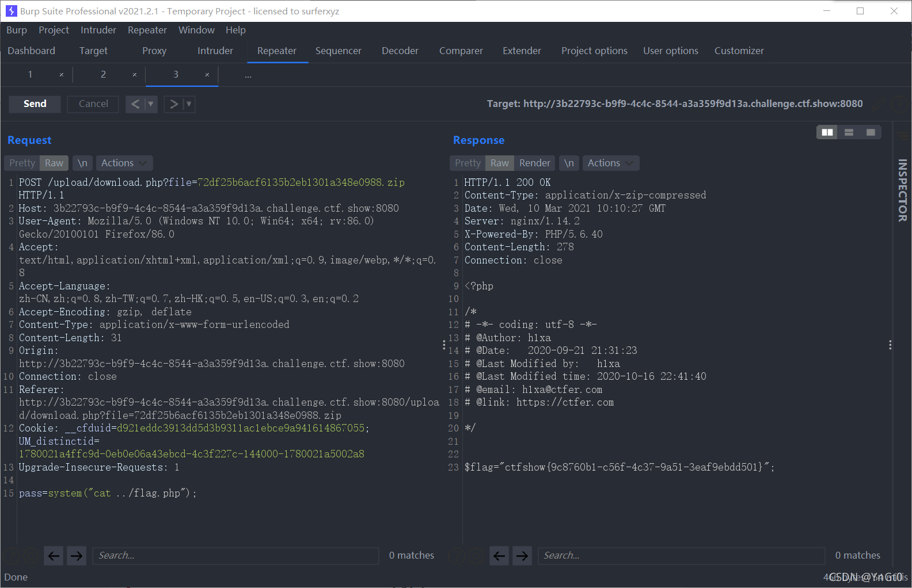The width and height of the screenshot is (912, 588).
Task: Select Repeater sub-tab 1
Action: [31, 74]
